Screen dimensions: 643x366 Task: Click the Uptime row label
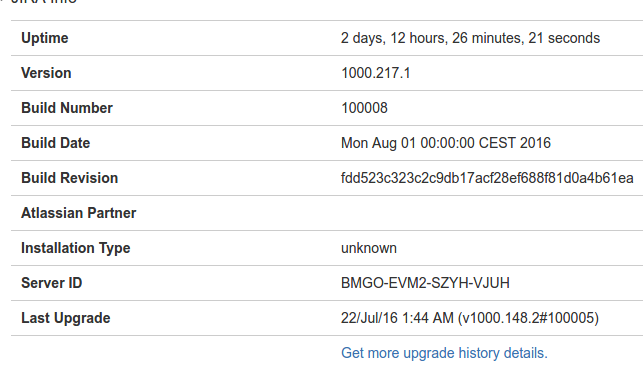(x=45, y=38)
